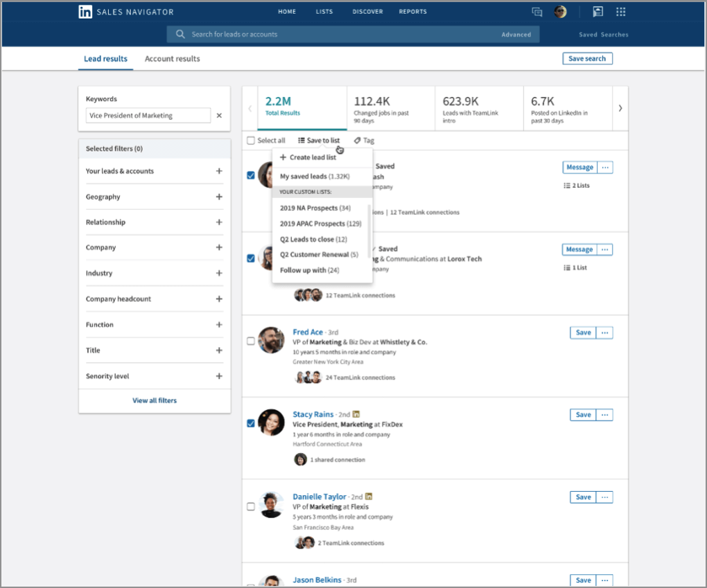Switch to the Account results tab
The width and height of the screenshot is (707, 588).
point(172,59)
